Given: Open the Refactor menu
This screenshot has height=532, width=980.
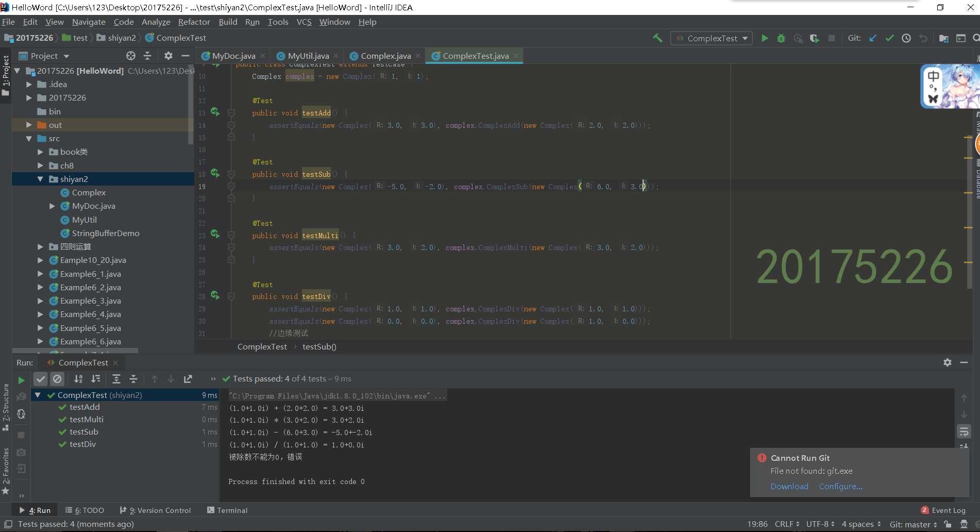Looking at the screenshot, I should 194,22.
